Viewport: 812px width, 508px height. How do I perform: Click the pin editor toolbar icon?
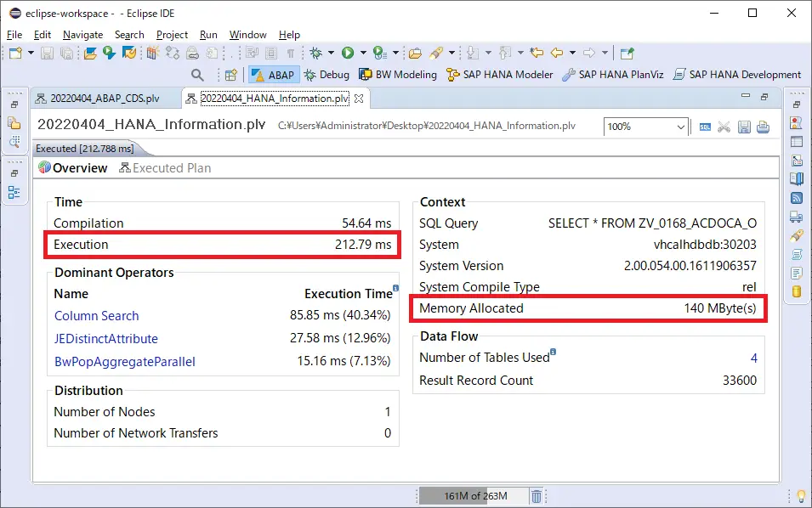627,53
